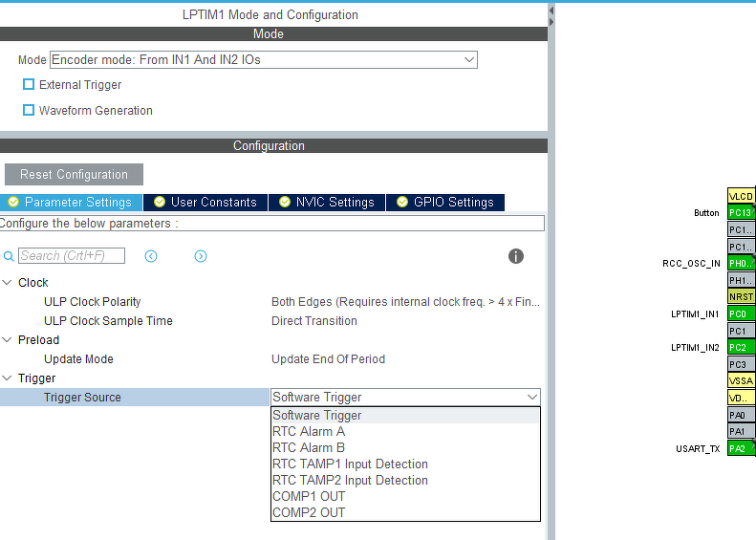Click the PH0 RCC_OSC_IN pin

[x=741, y=263]
